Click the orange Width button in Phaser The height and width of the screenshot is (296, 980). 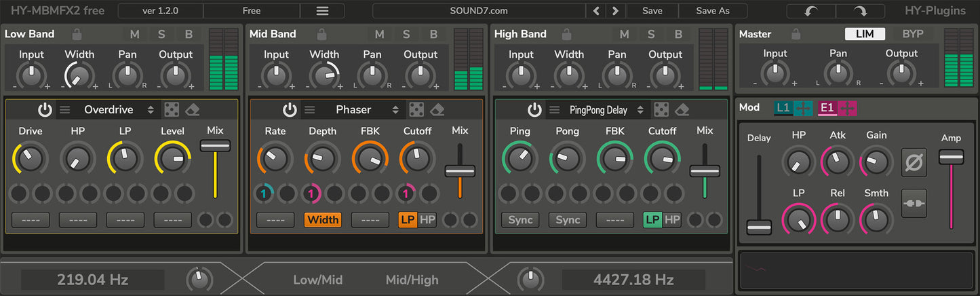coord(323,219)
